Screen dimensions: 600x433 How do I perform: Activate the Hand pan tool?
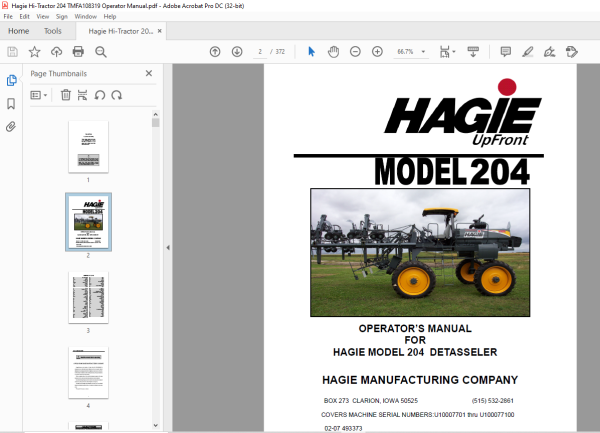pyautogui.click(x=333, y=52)
